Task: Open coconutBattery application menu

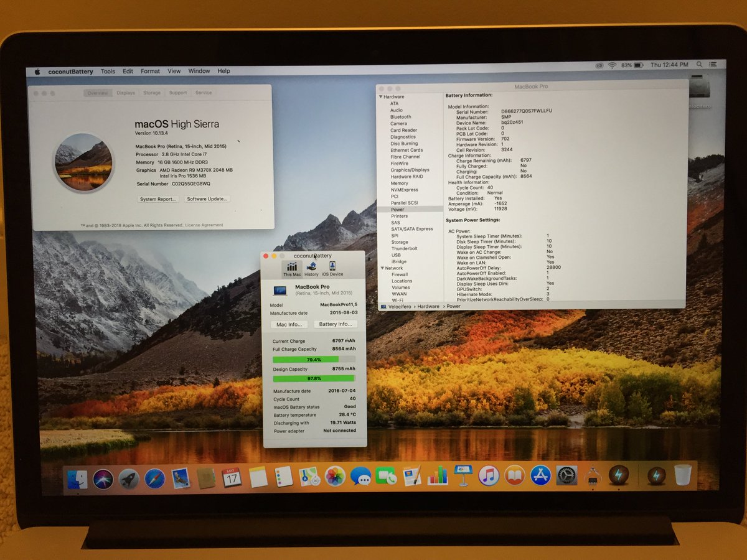Action: [x=70, y=72]
